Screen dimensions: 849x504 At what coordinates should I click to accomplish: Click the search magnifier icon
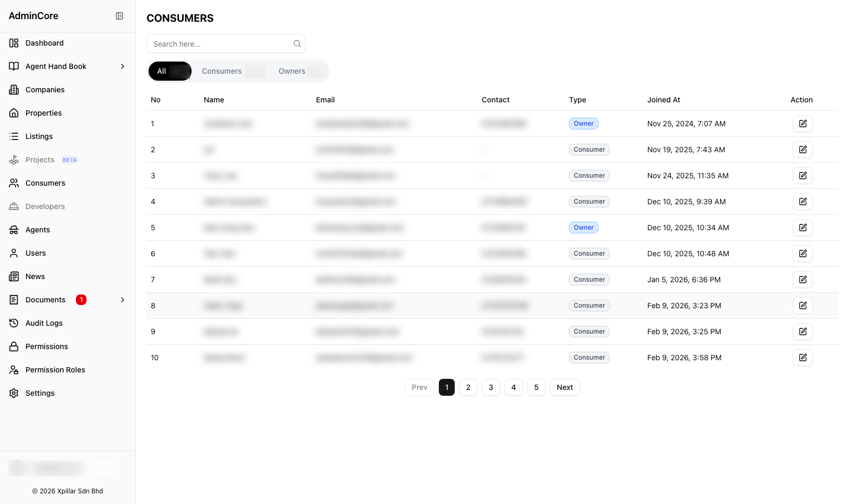pyautogui.click(x=297, y=44)
